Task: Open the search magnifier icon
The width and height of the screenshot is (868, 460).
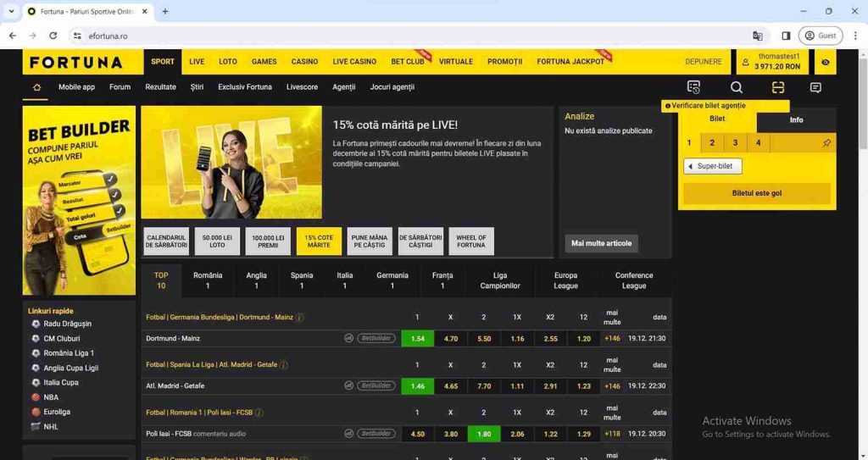Action: (x=737, y=87)
